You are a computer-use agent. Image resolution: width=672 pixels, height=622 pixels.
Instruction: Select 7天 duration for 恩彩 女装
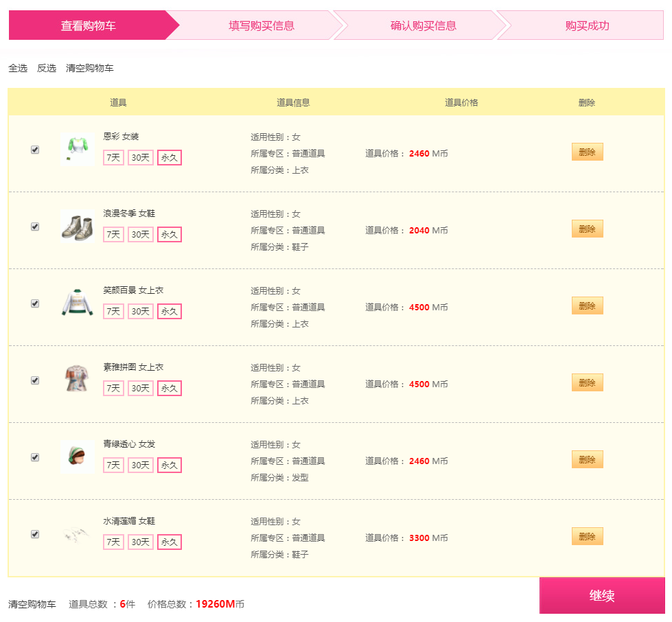tap(113, 158)
